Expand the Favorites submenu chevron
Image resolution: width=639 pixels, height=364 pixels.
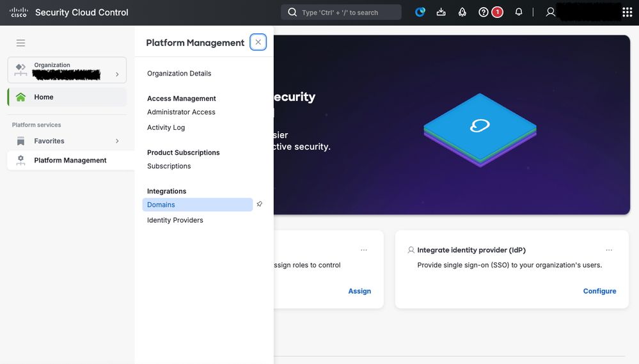click(117, 141)
